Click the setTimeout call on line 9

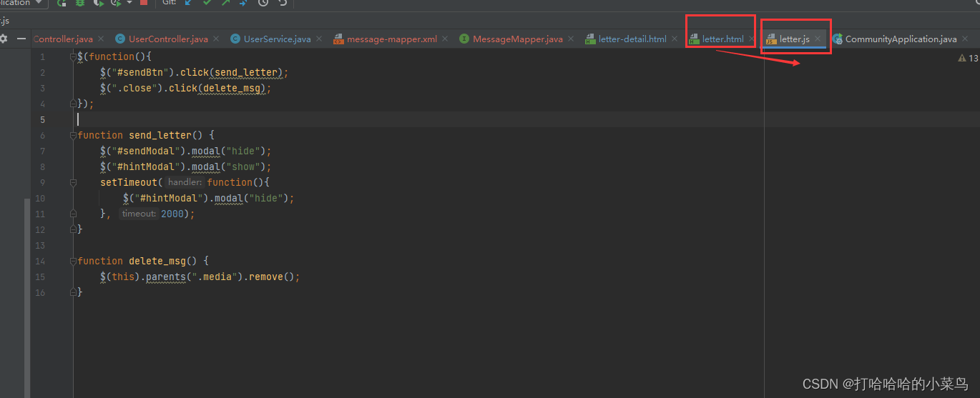129,182
